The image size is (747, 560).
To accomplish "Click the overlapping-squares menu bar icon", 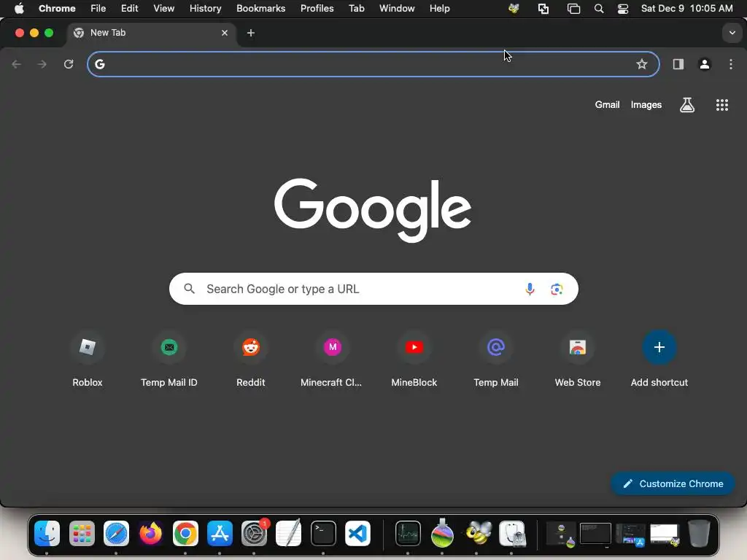I will pyautogui.click(x=543, y=9).
